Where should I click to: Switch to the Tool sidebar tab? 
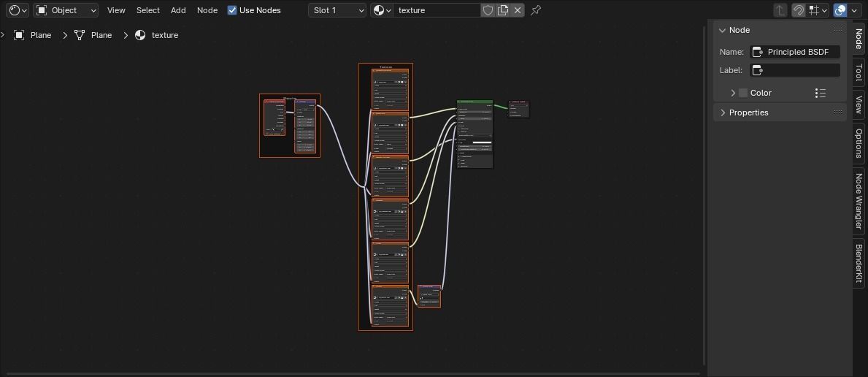[x=859, y=72]
